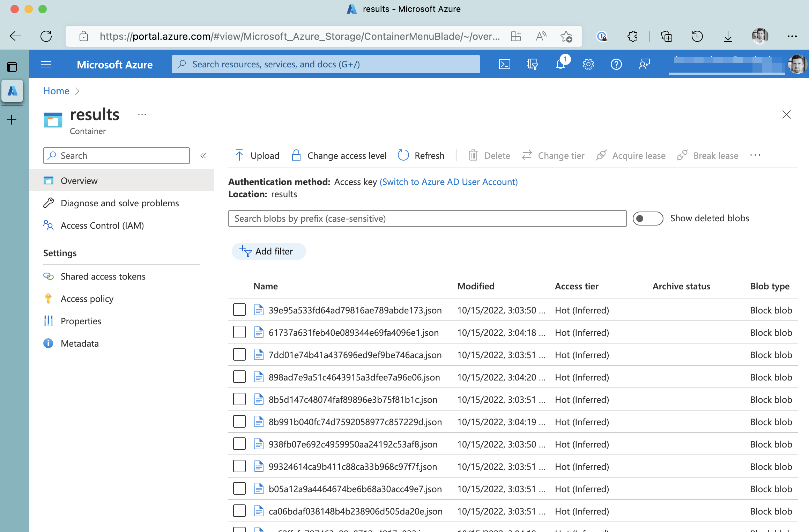
Task: Click the help question mark icon
Action: pyautogui.click(x=616, y=64)
